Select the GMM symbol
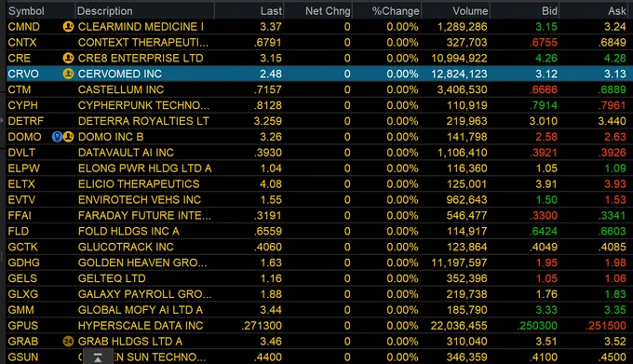Viewport: 633px width, 364px height. pos(21,310)
